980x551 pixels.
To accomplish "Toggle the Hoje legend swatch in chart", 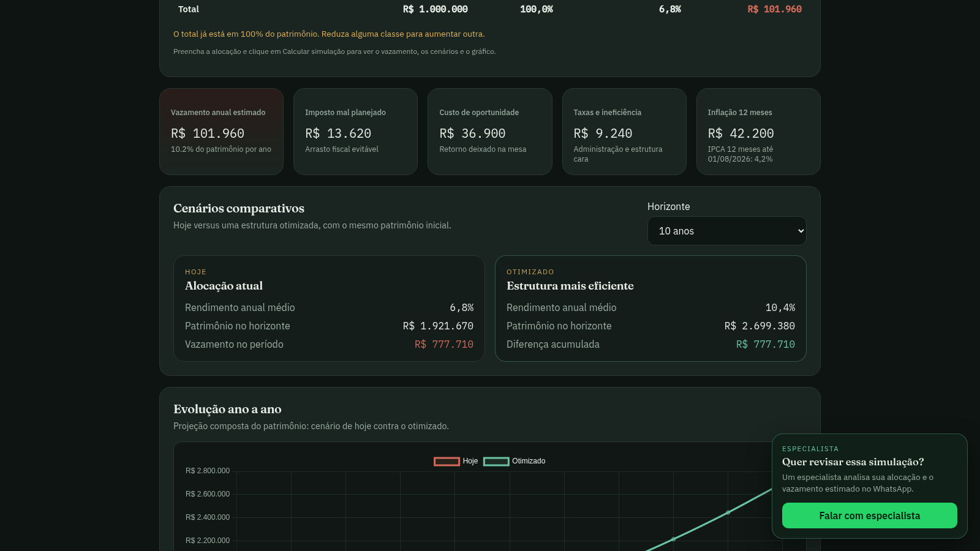I will [x=447, y=462].
